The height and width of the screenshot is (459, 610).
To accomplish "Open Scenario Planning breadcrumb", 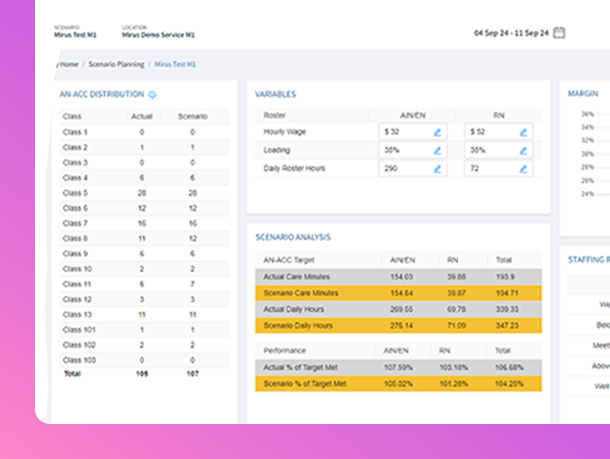I will pyautogui.click(x=116, y=64).
